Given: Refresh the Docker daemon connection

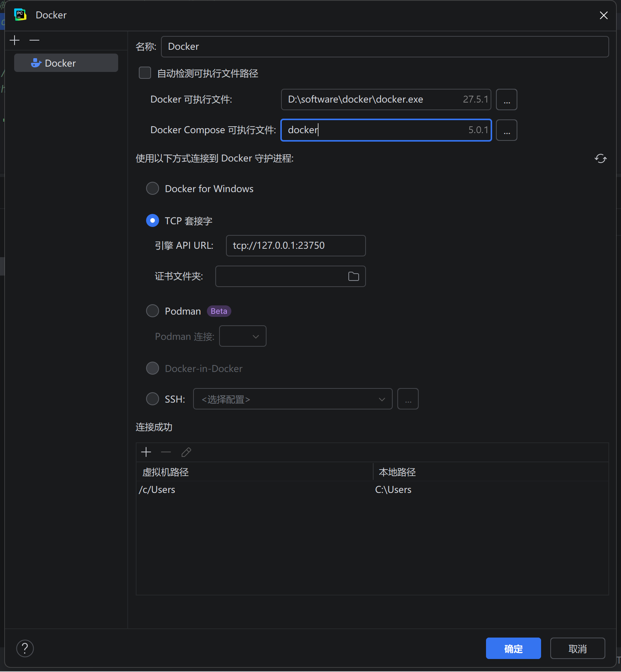Looking at the screenshot, I should 601,158.
